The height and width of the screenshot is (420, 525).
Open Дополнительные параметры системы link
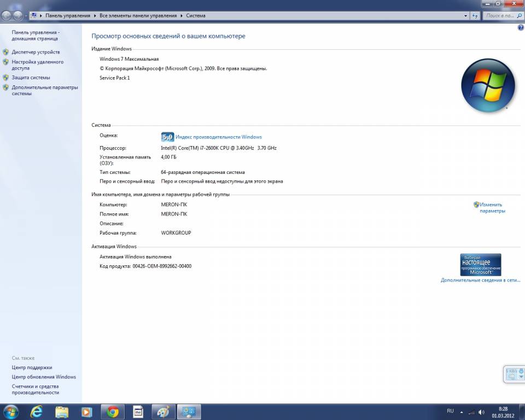45,90
